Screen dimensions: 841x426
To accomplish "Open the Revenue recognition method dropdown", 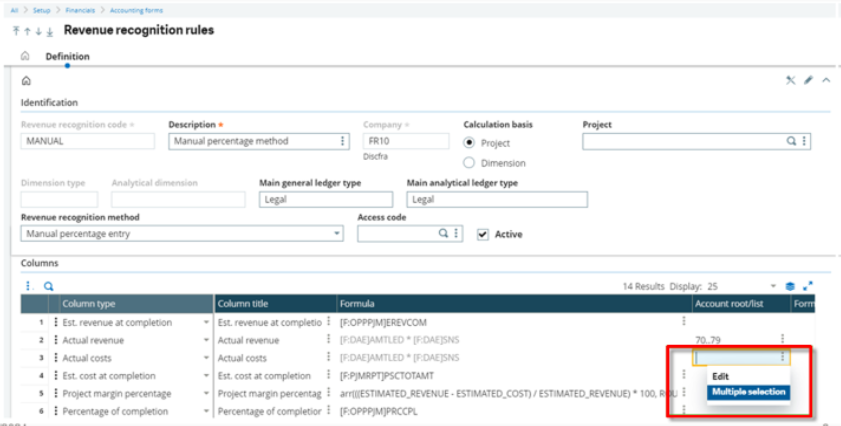I will 337,234.
